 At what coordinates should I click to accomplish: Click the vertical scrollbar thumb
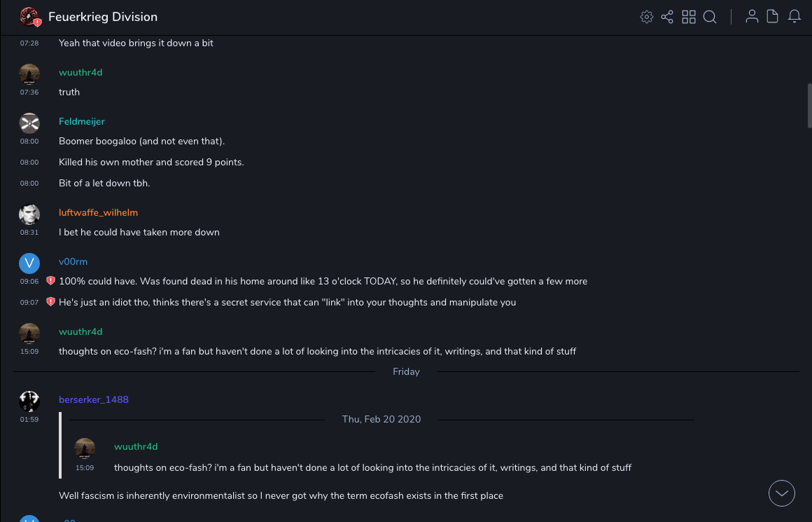coord(808,104)
